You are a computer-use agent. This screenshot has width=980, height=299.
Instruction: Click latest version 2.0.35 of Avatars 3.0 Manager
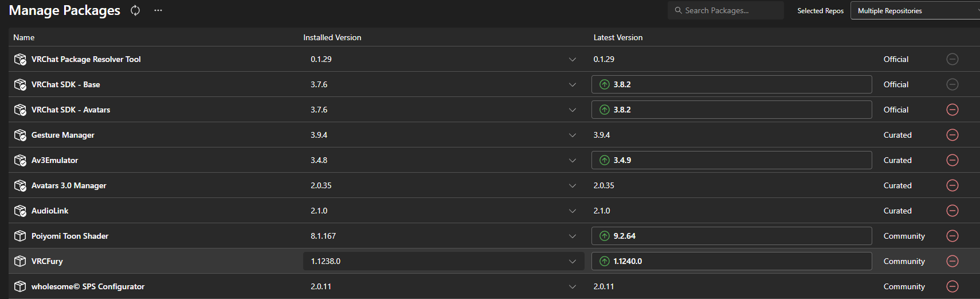click(604, 185)
